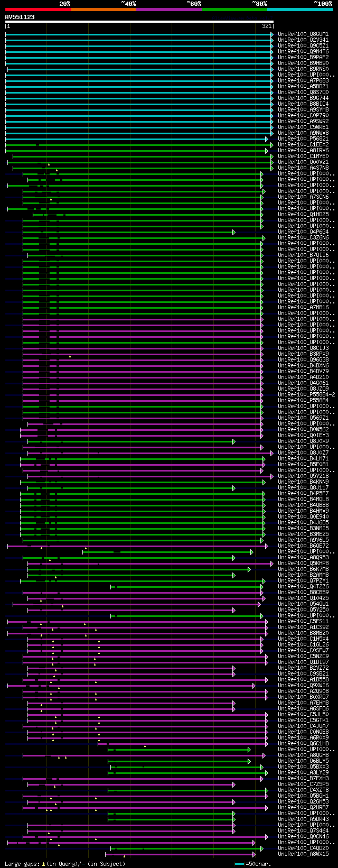
Task: Click UniRef100_A9SYM8 entry
Action: [x=303, y=110]
